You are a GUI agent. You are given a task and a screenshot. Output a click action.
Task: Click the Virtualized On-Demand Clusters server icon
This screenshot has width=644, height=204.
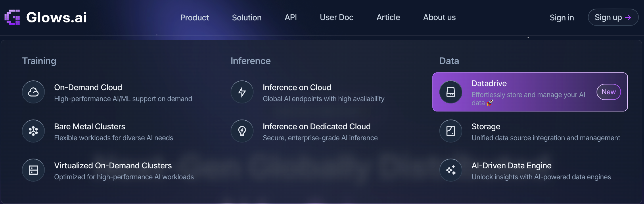click(x=33, y=170)
